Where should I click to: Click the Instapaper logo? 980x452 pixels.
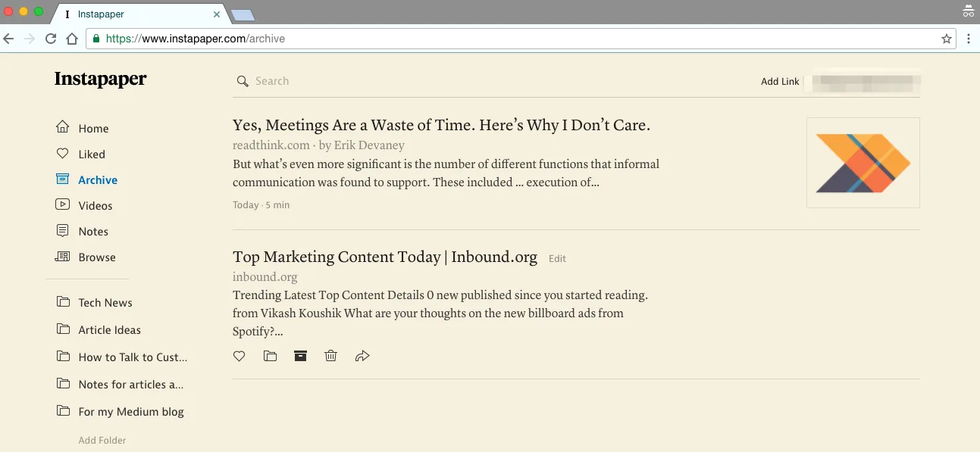pos(101,79)
